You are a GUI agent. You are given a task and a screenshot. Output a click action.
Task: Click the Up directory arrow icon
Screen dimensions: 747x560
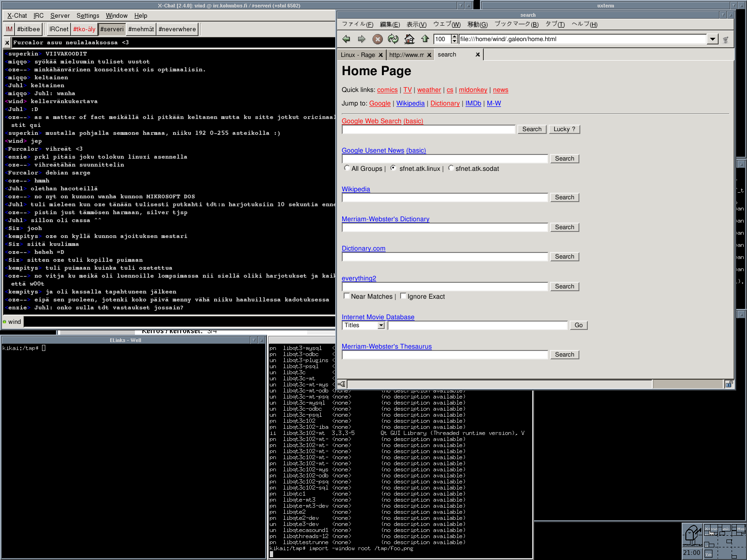[x=425, y=39]
